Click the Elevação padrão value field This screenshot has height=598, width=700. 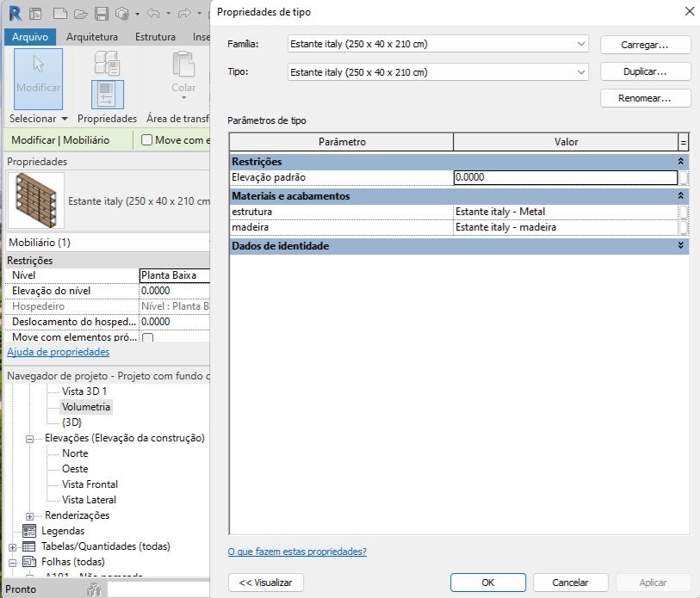(x=565, y=177)
